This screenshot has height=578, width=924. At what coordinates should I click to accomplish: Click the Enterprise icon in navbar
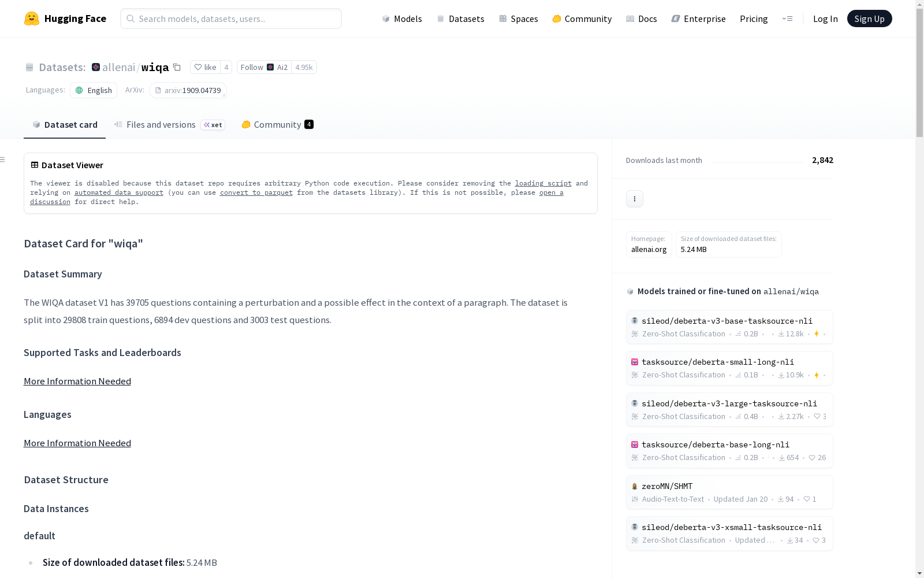coord(676,18)
